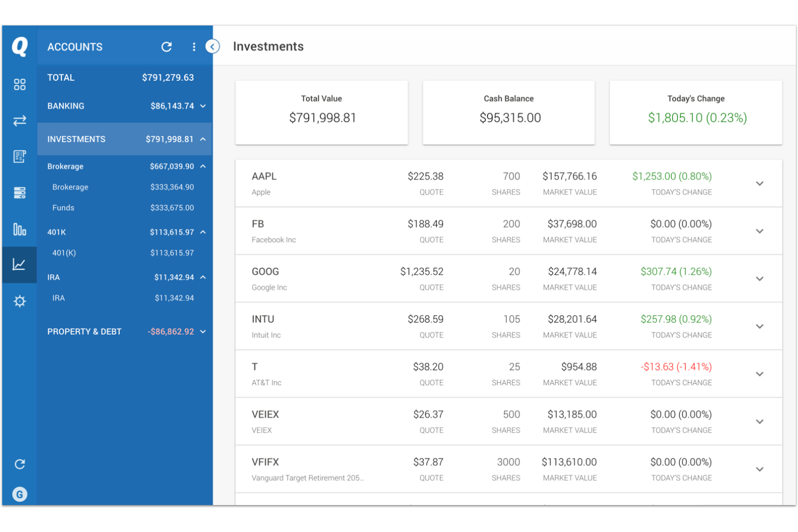798x532 pixels.
Task: Click the ACCOUNTS panel heading
Action: 75,47
